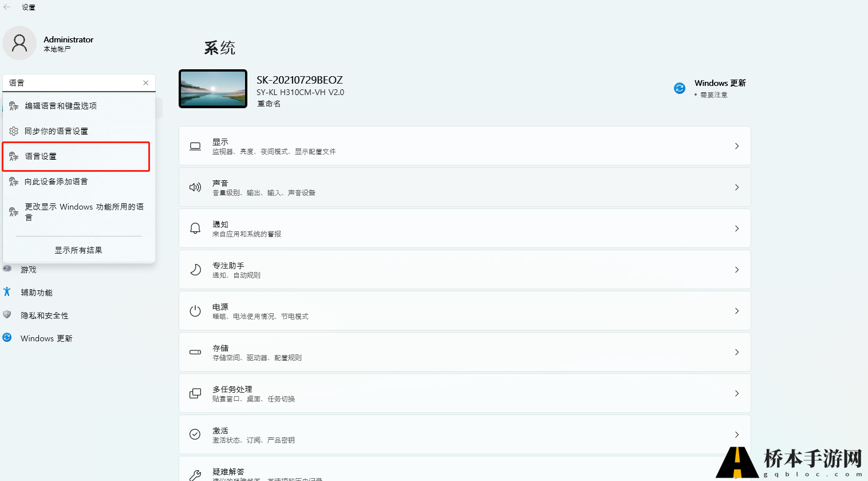
Task: Open the 声音 settings row
Action: point(464,187)
